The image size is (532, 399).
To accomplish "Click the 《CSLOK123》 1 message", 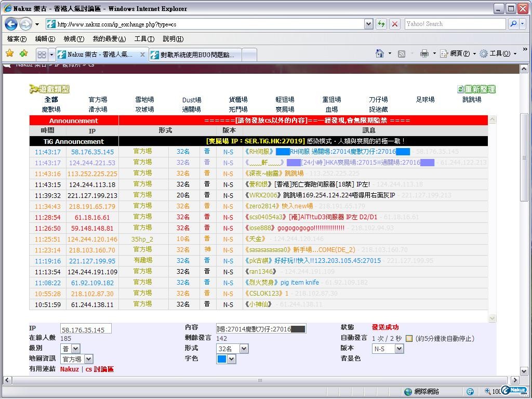I will coord(267,293).
